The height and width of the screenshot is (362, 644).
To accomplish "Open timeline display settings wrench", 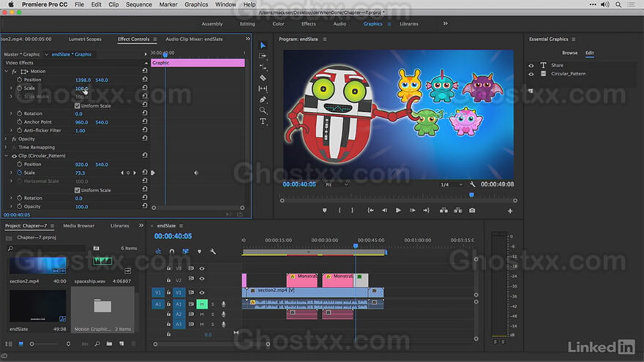I will click(213, 251).
